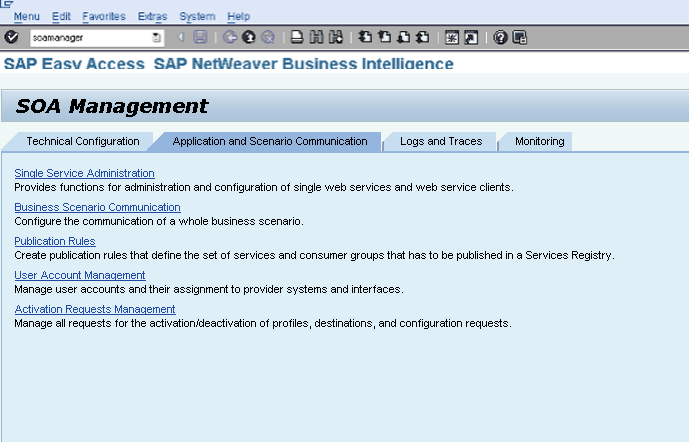Screen dimensions: 689x442
Task: Switch to the Technical Configuration tab
Action: [83, 141]
